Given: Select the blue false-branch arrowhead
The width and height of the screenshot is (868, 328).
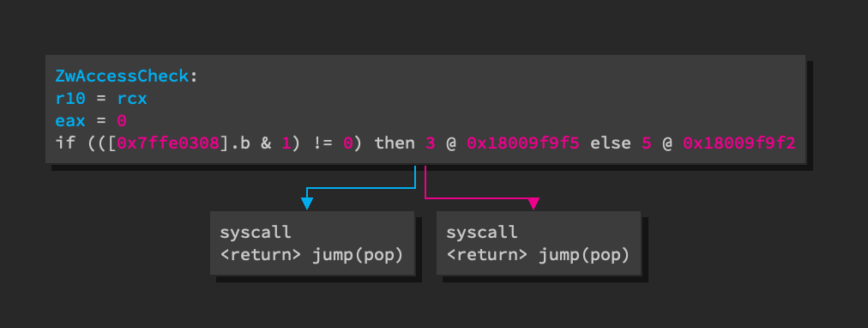Looking at the screenshot, I should pos(307,203).
